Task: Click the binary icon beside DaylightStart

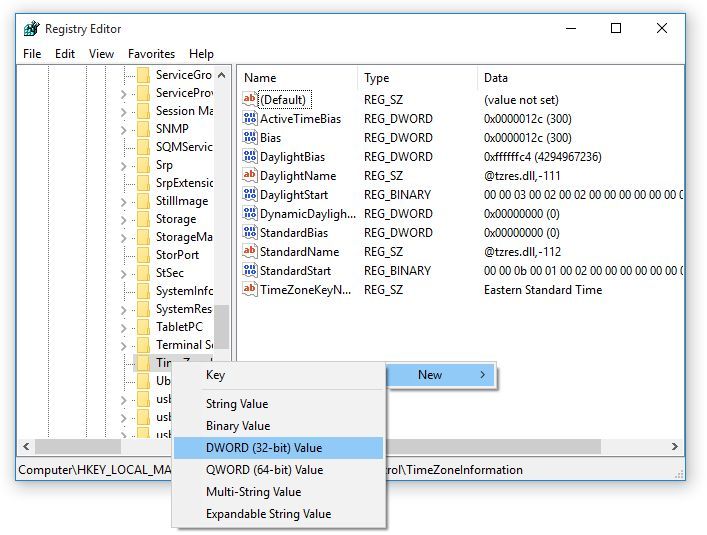Action: 250,195
